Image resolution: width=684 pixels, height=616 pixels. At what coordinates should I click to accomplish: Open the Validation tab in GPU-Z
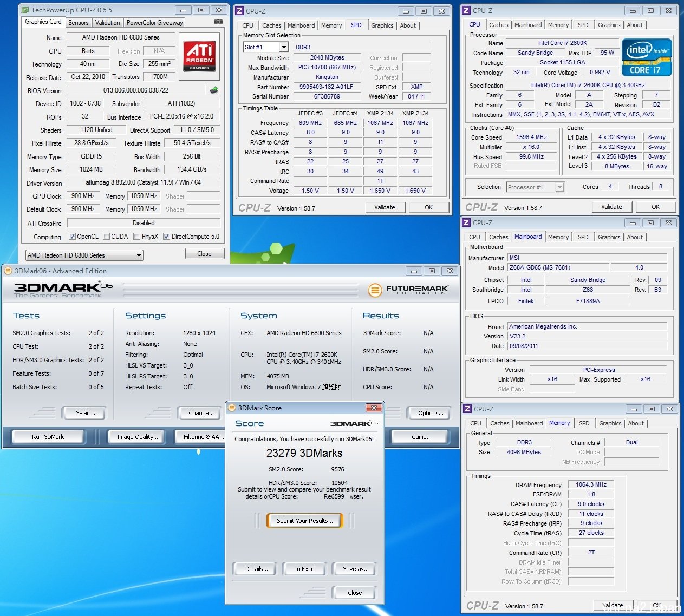tap(108, 23)
